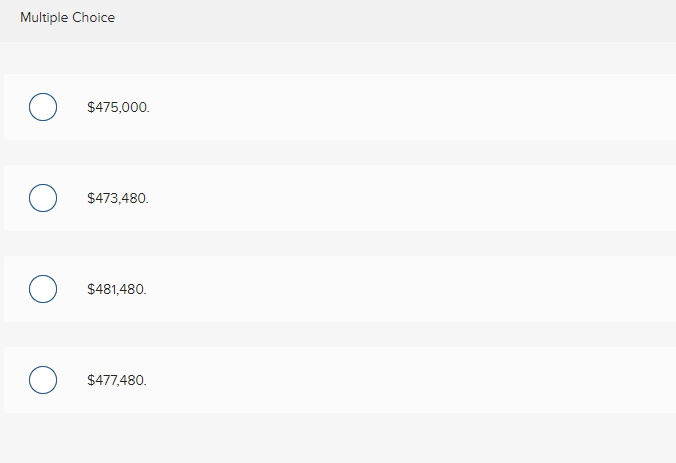Screen dimensions: 676x463
Task: Select the $475,000 radio button
Action: (x=42, y=107)
